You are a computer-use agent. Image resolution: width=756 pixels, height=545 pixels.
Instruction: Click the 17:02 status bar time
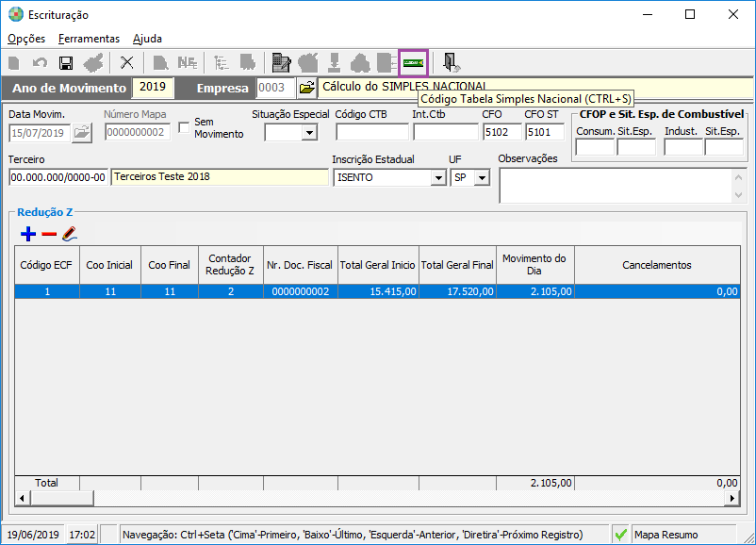tap(82, 535)
